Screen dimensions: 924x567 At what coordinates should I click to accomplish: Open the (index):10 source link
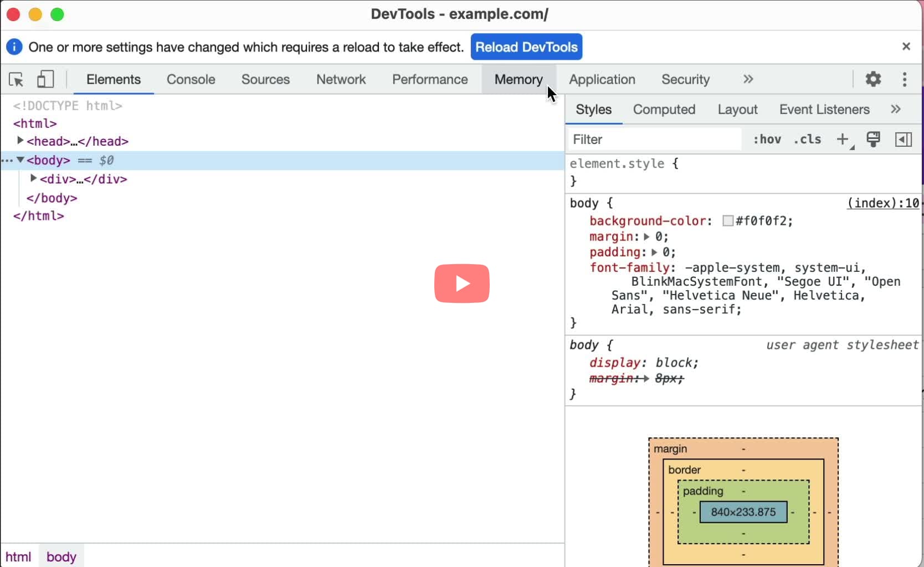click(883, 203)
